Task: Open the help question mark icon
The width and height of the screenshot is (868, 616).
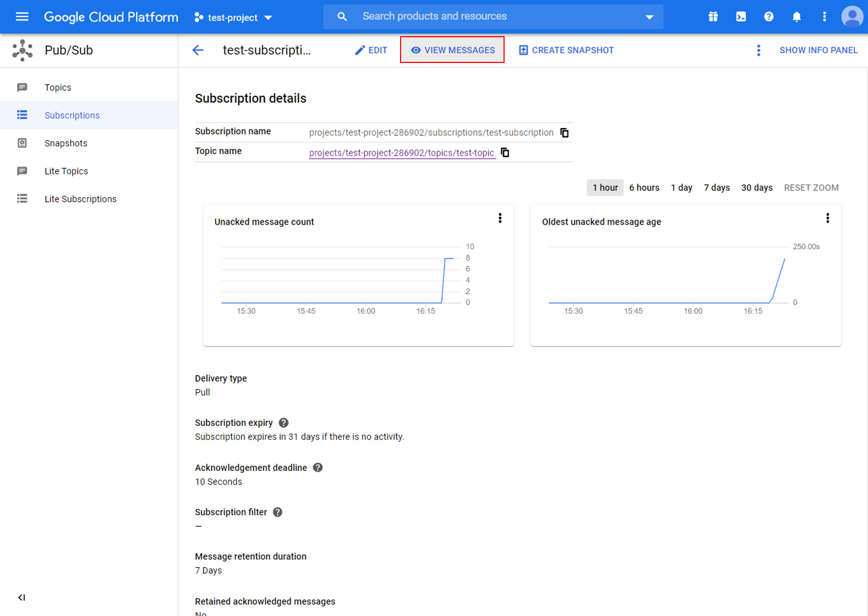Action: click(x=769, y=17)
